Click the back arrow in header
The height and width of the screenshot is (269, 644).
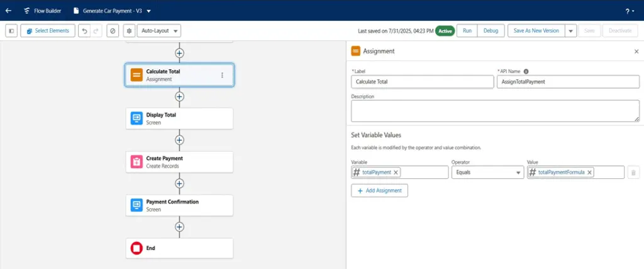(x=9, y=11)
